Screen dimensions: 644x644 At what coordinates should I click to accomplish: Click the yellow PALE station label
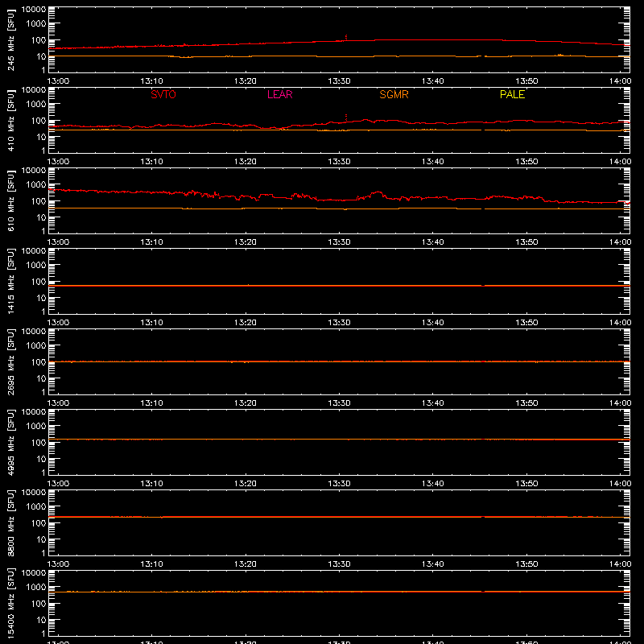pos(512,94)
